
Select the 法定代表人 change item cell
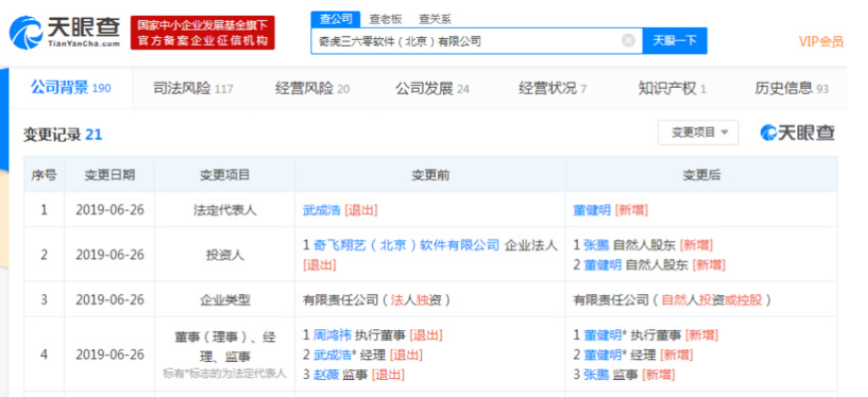click(224, 209)
